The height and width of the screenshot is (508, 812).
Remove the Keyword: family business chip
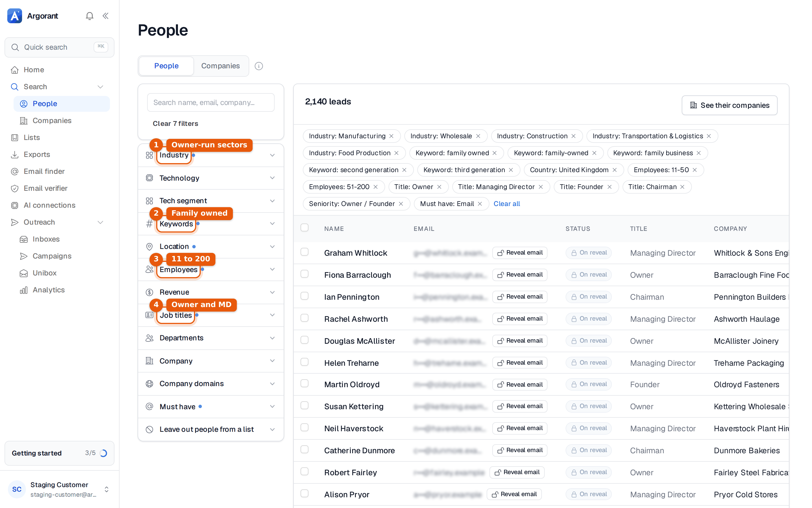pyautogui.click(x=699, y=153)
